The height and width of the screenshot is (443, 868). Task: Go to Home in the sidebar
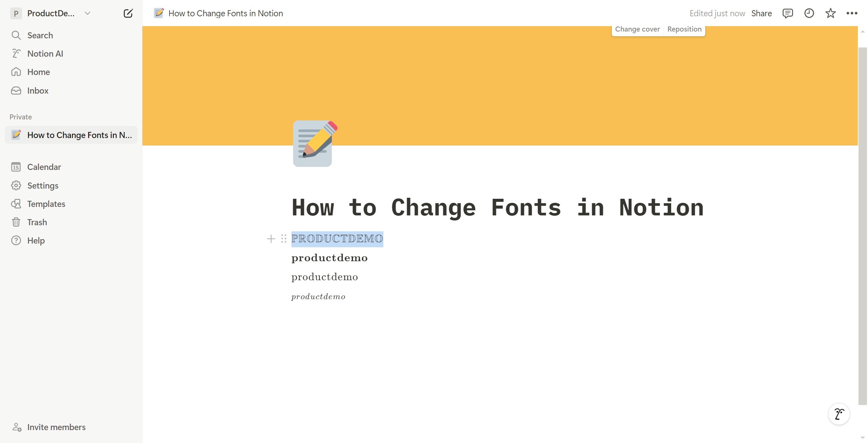tap(71, 72)
